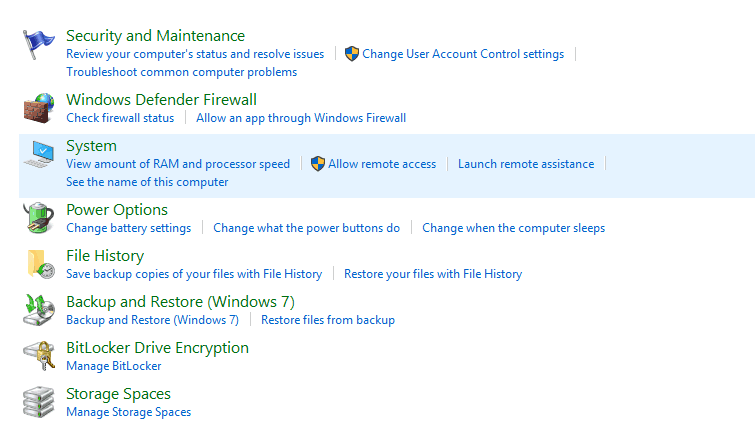Open Change what the power buttons do
This screenshot has width=755, height=427.
[306, 228]
